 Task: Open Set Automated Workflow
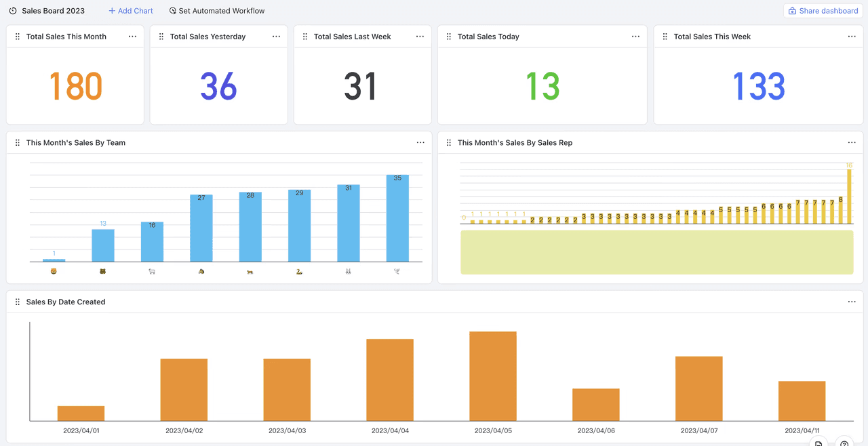click(217, 11)
